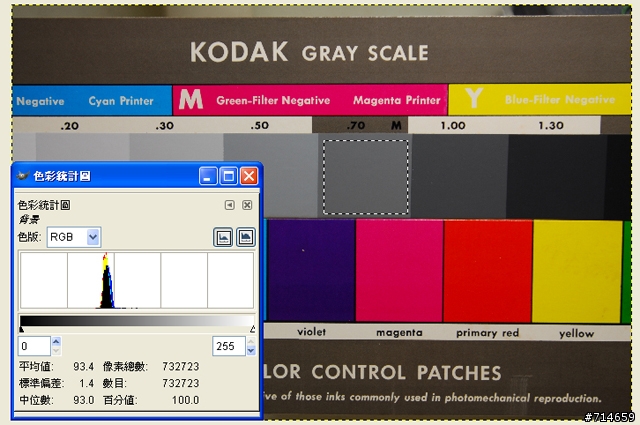This screenshot has height=425, width=640.
Task: Switch to logarithmic histogram view
Action: (x=246, y=237)
